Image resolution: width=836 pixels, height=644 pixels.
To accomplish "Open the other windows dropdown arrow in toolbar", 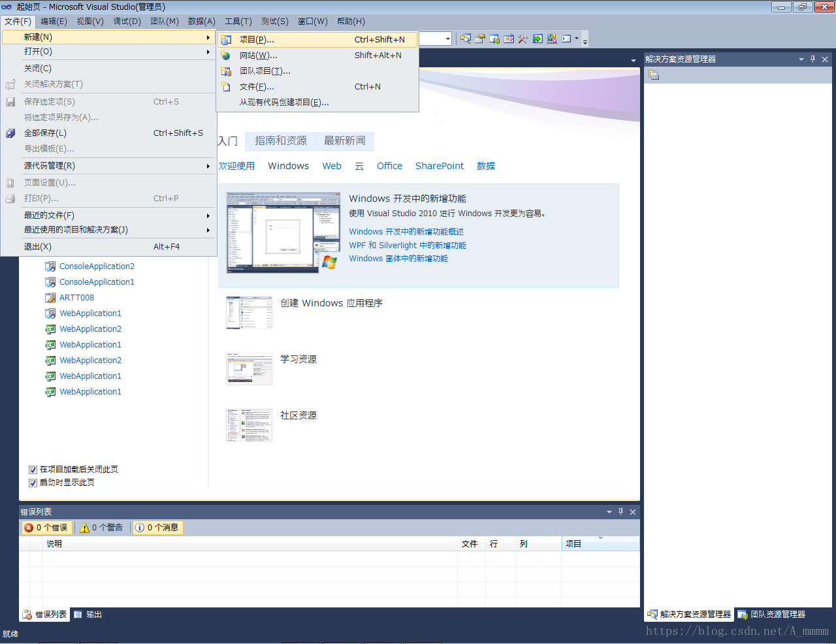I will [577, 39].
